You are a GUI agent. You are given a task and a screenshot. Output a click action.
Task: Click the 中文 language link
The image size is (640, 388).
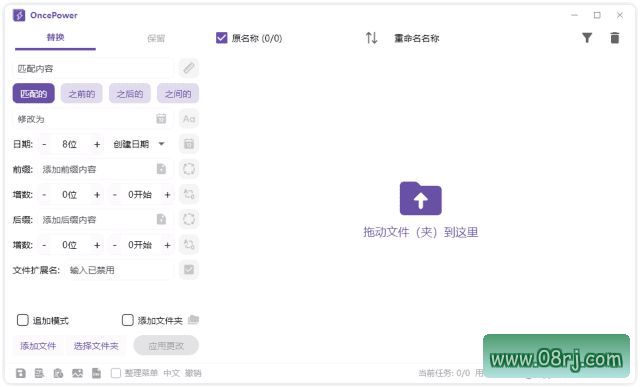171,373
